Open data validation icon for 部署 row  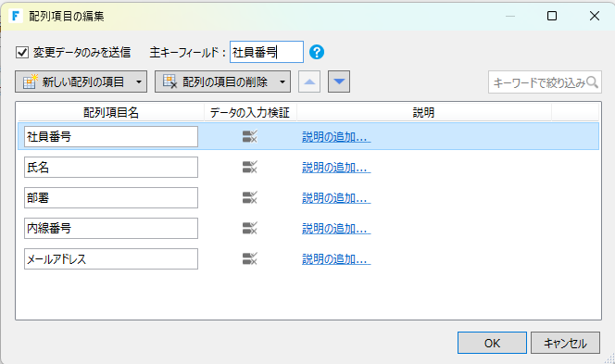250,197
